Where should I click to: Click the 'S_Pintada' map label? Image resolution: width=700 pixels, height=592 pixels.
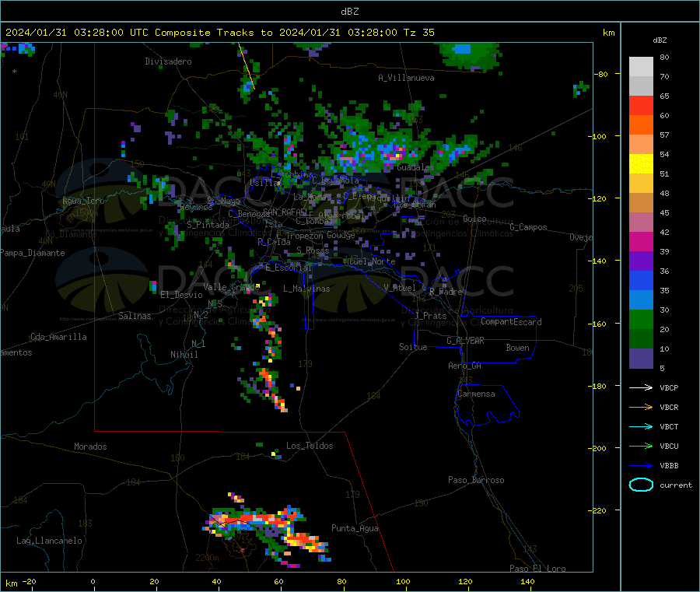[208, 225]
